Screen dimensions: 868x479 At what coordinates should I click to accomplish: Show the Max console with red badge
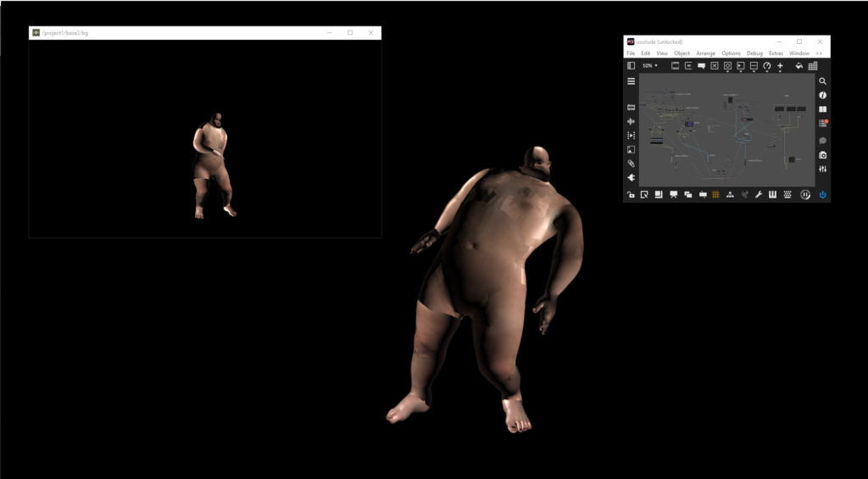pyautogui.click(x=822, y=124)
